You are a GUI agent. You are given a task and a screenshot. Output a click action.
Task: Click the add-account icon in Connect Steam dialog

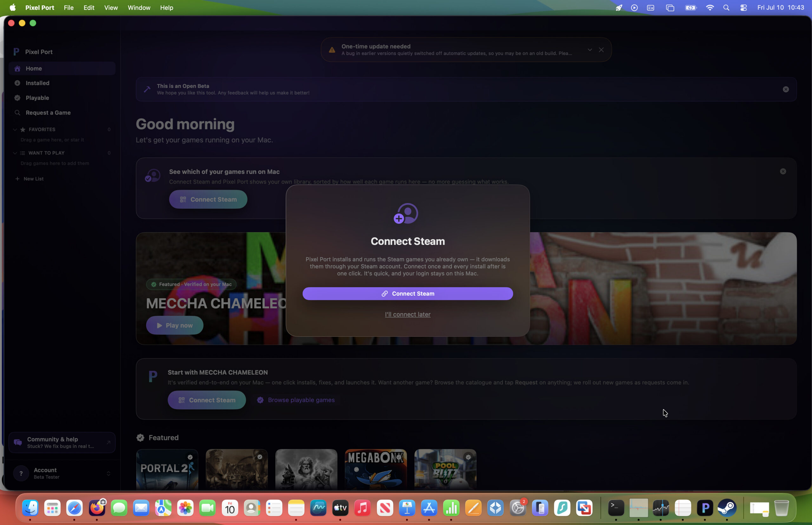tap(406, 213)
